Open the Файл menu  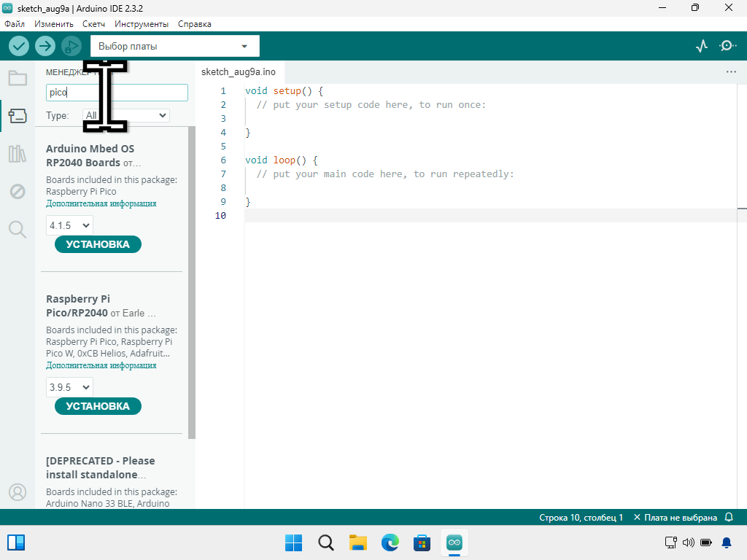pos(15,24)
